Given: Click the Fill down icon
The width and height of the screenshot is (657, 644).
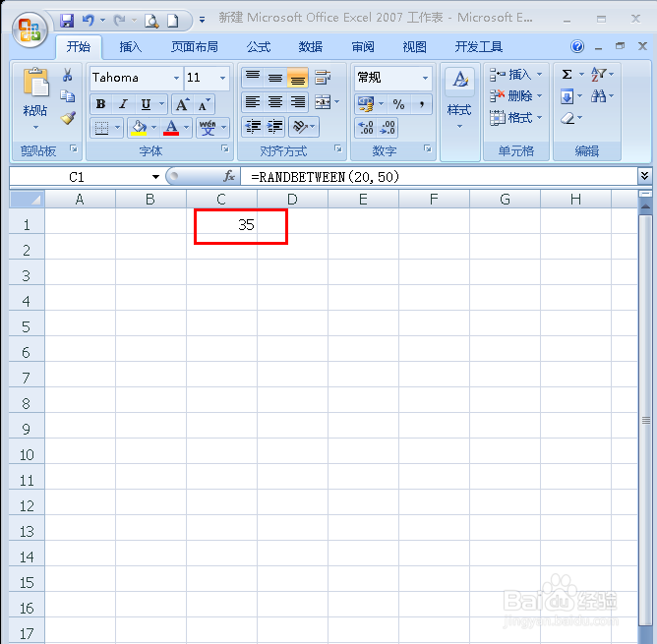Looking at the screenshot, I should point(567,96).
